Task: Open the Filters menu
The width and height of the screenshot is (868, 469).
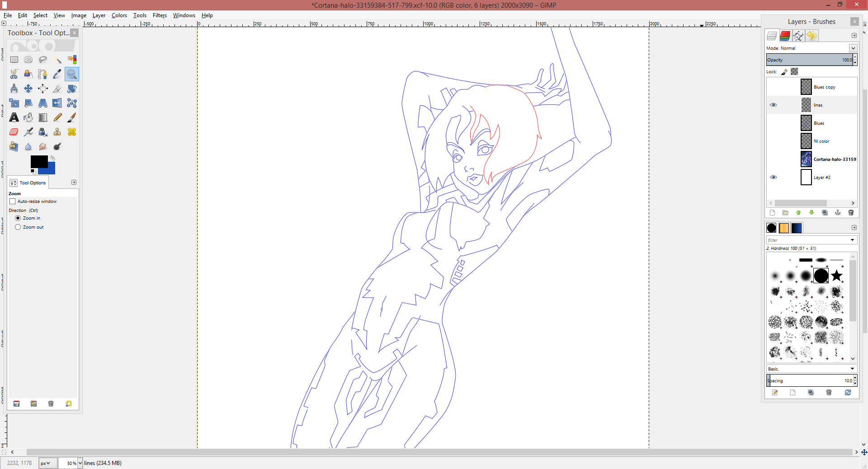Action: [x=160, y=15]
